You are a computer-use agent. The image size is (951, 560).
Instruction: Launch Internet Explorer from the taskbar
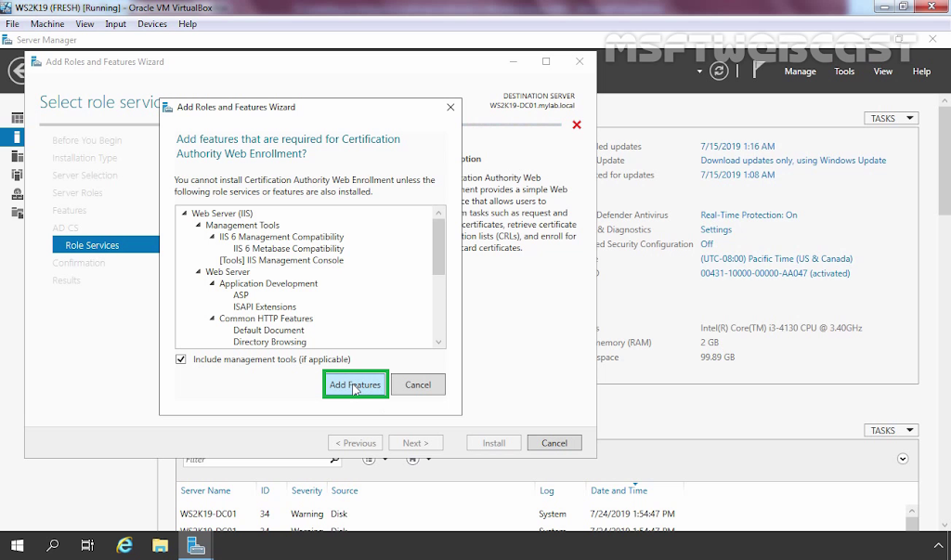[124, 545]
